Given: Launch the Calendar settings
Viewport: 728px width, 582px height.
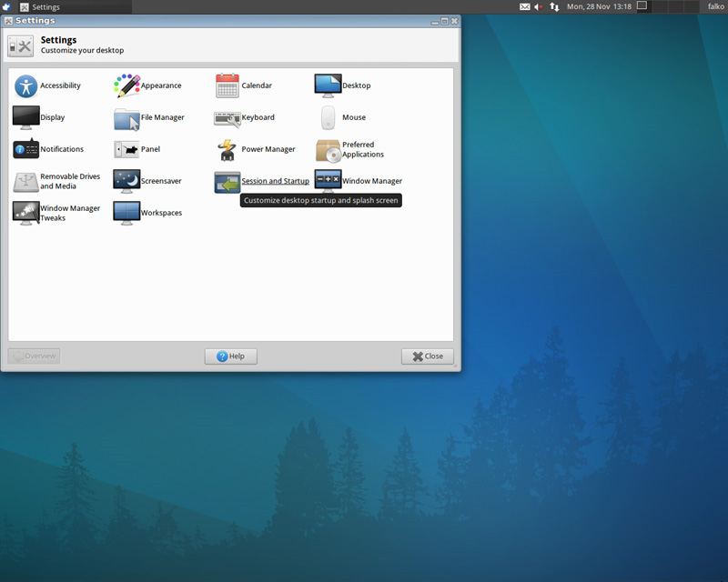Looking at the screenshot, I should coord(227,86).
